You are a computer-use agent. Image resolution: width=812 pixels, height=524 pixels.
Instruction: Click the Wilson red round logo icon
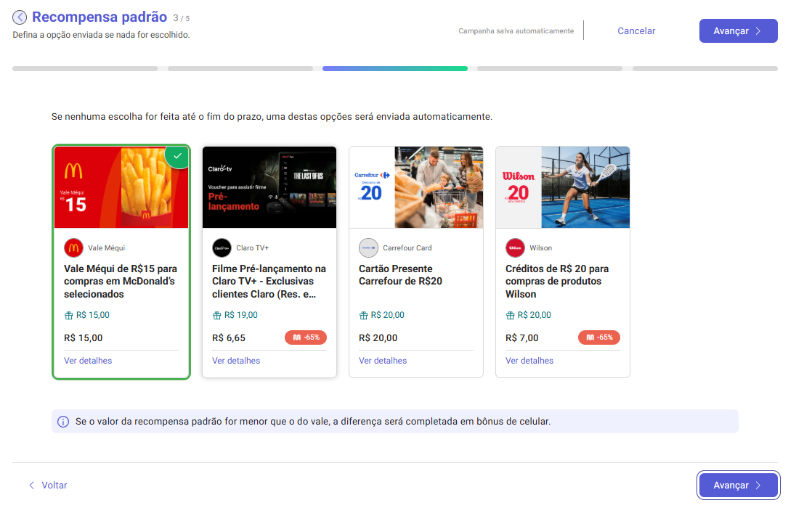(x=515, y=247)
